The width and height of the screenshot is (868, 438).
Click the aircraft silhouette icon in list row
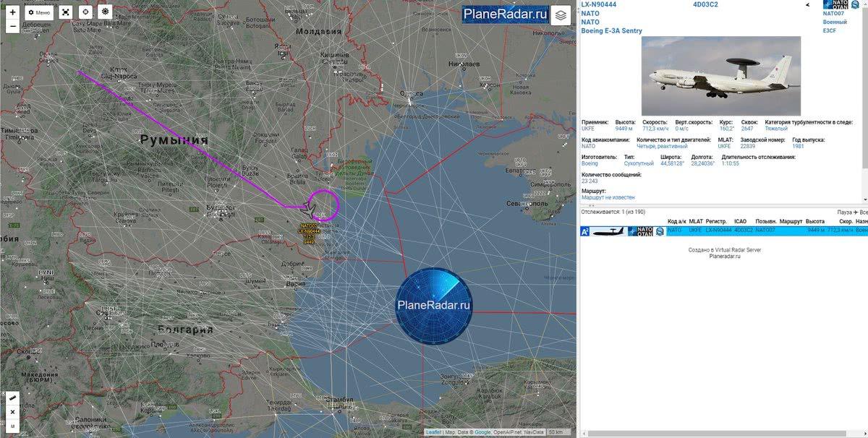[609, 231]
